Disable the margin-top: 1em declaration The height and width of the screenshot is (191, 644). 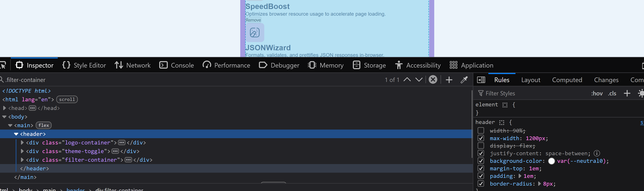point(481,168)
